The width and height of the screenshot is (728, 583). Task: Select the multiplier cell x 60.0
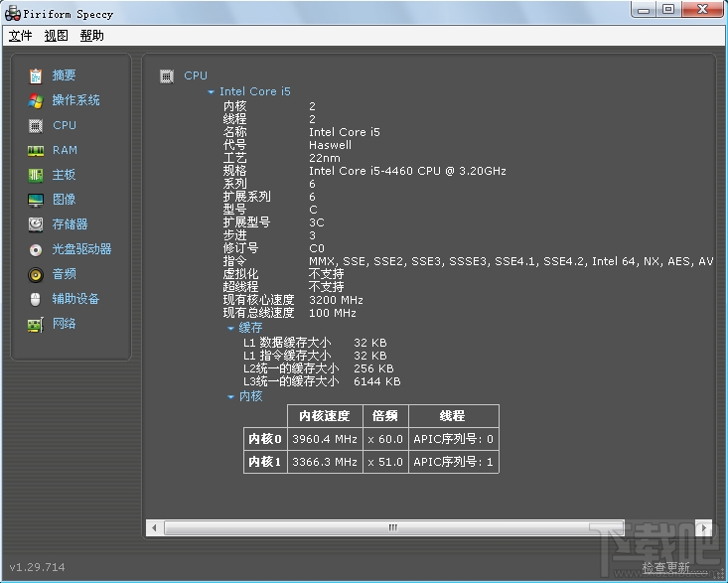coord(385,439)
